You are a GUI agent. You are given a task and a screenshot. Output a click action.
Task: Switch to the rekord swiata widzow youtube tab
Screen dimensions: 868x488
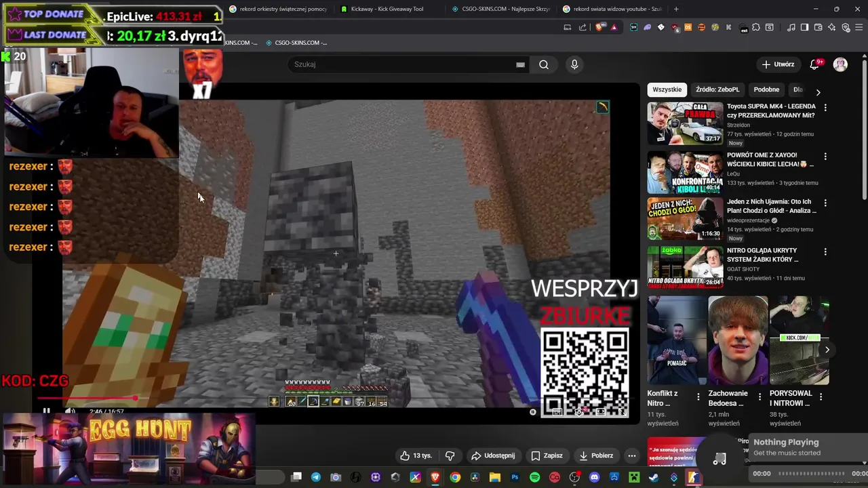(612, 9)
